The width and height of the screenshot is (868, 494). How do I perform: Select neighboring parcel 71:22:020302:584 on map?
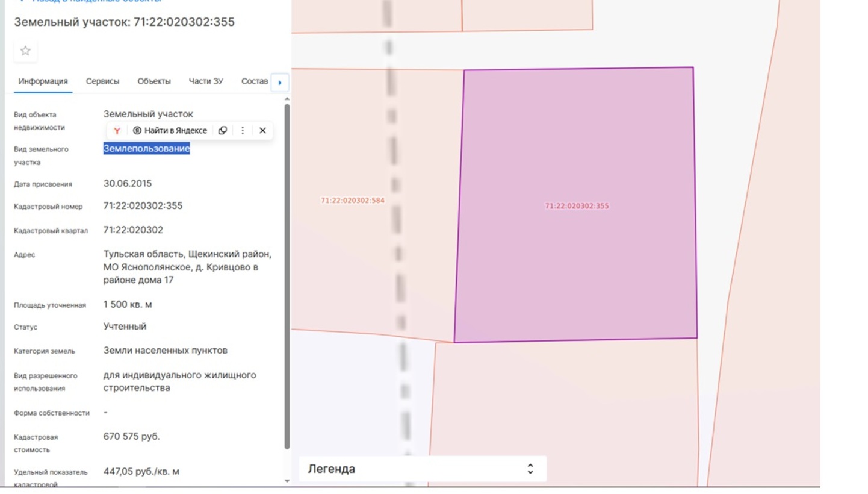[352, 201]
